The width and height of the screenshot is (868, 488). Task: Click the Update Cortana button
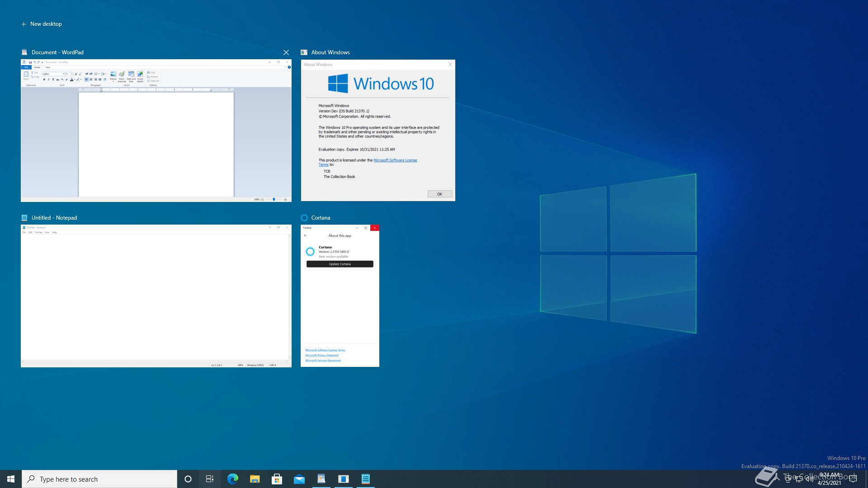point(340,264)
